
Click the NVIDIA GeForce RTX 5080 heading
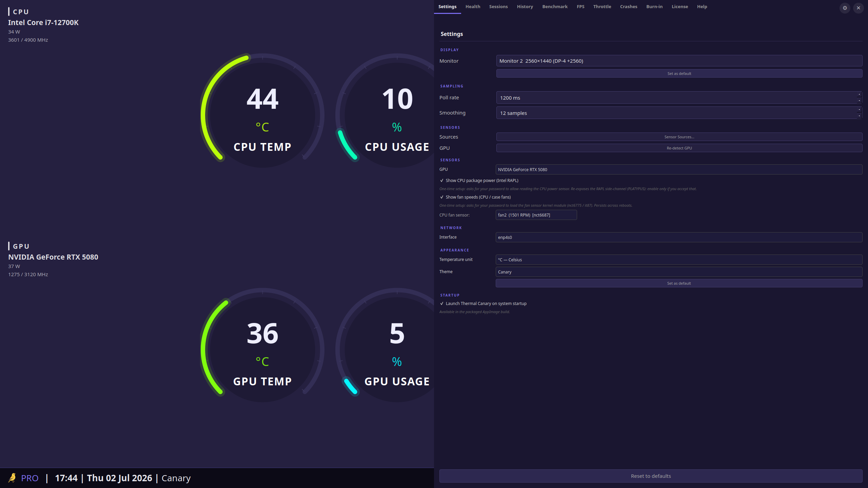click(53, 257)
